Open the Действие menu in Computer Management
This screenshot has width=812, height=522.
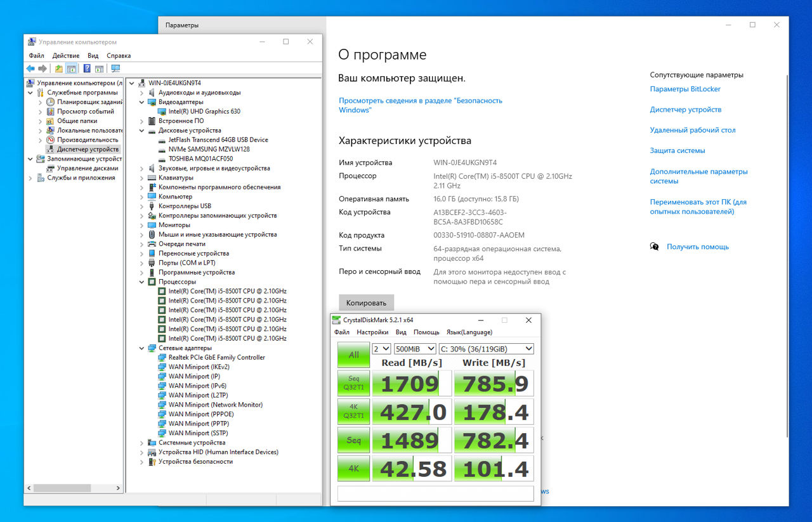66,55
